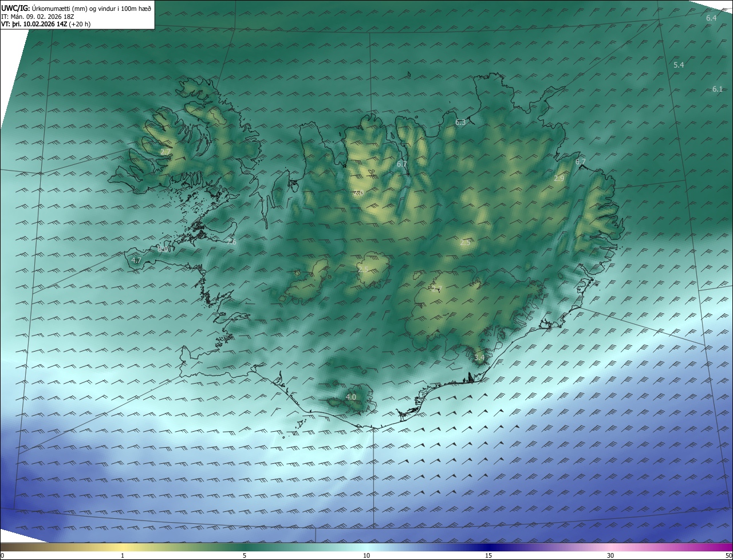
Task: Click the colour scale tick label 30
Action: click(x=610, y=555)
